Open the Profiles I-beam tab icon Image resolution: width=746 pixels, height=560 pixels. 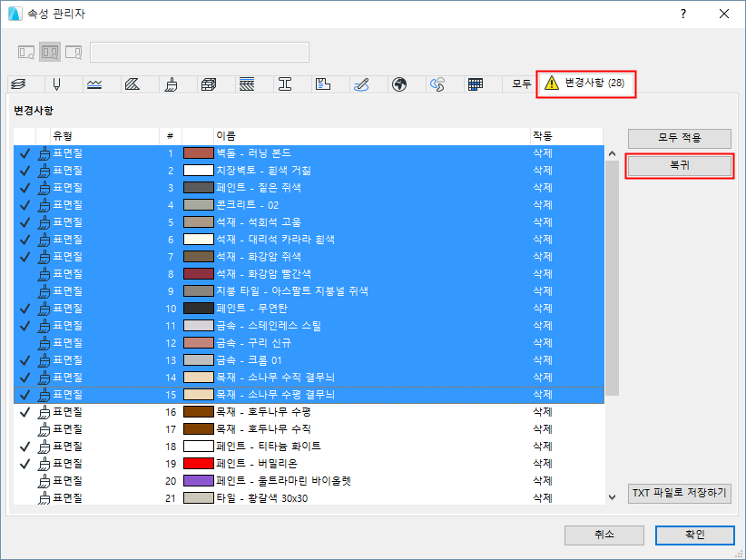pos(285,84)
